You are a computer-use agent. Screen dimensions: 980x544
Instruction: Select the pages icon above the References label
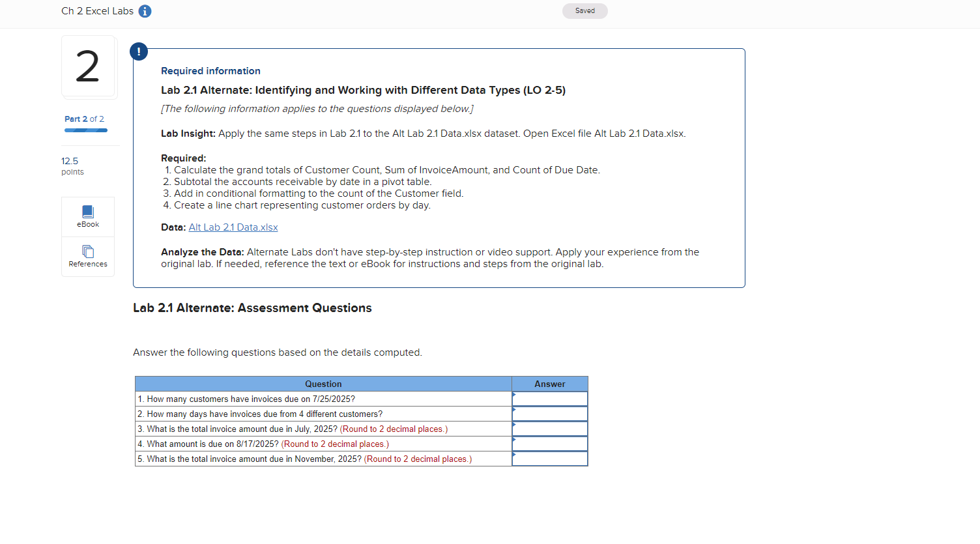[87, 251]
